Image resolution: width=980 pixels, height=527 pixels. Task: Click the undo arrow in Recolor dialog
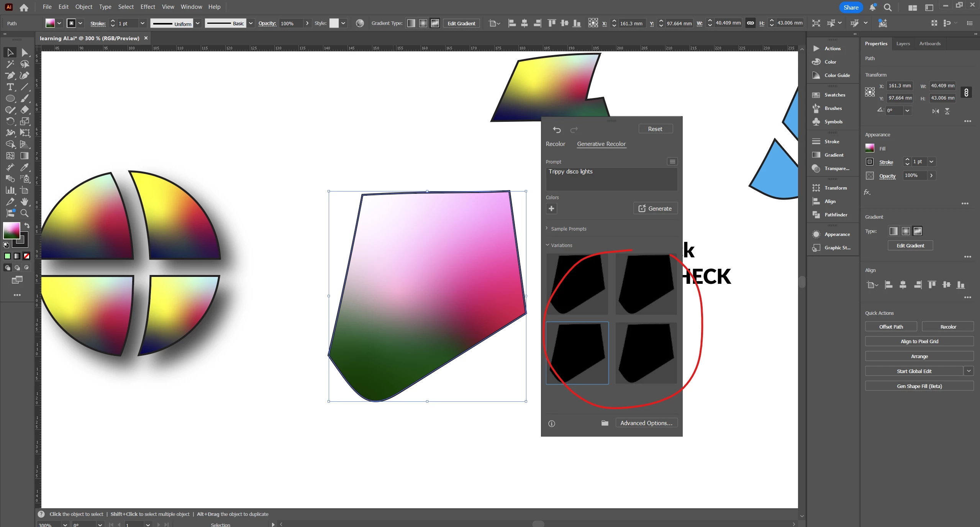(x=557, y=130)
